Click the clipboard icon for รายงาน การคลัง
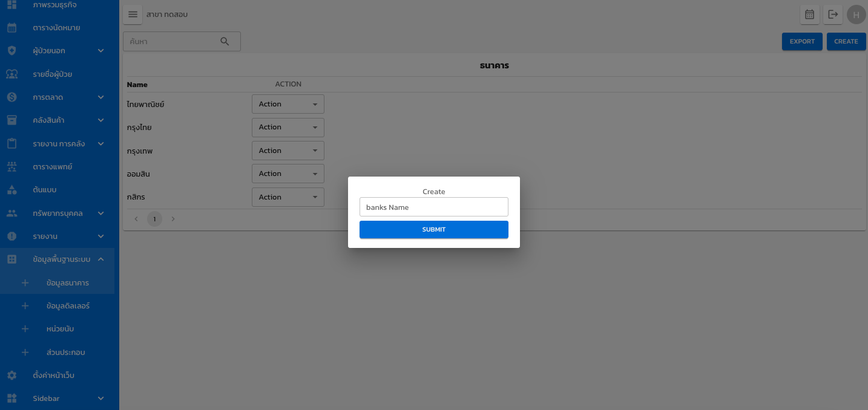This screenshot has height=410, width=868. (x=12, y=144)
